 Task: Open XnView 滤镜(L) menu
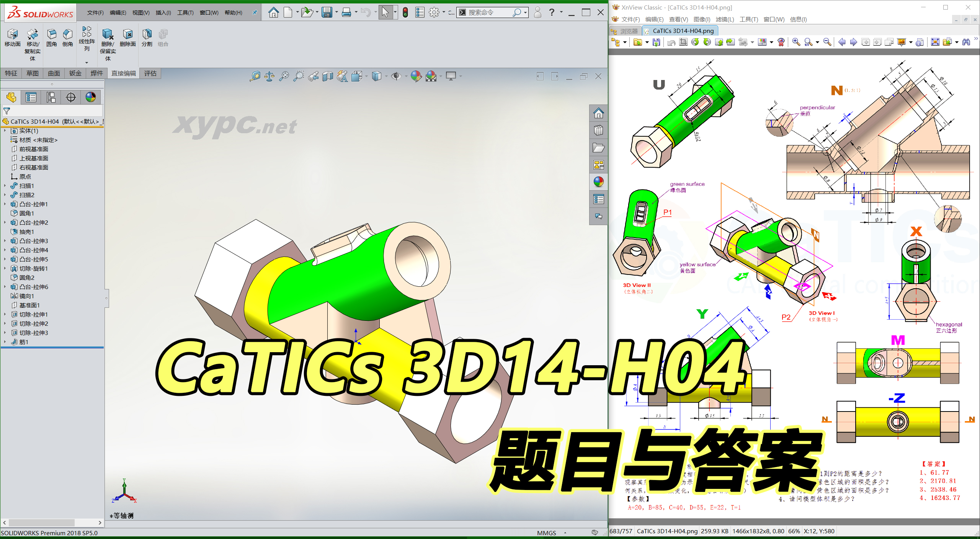pos(725,19)
